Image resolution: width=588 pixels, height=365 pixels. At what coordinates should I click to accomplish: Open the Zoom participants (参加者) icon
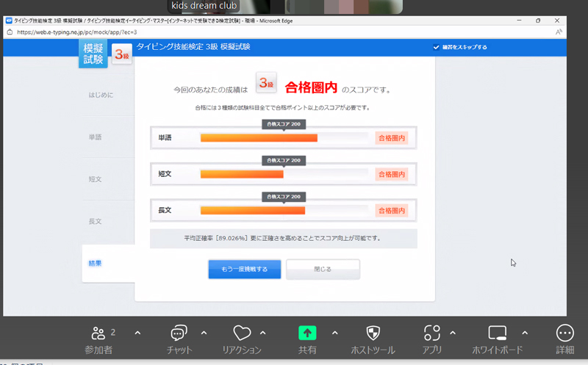point(98,333)
